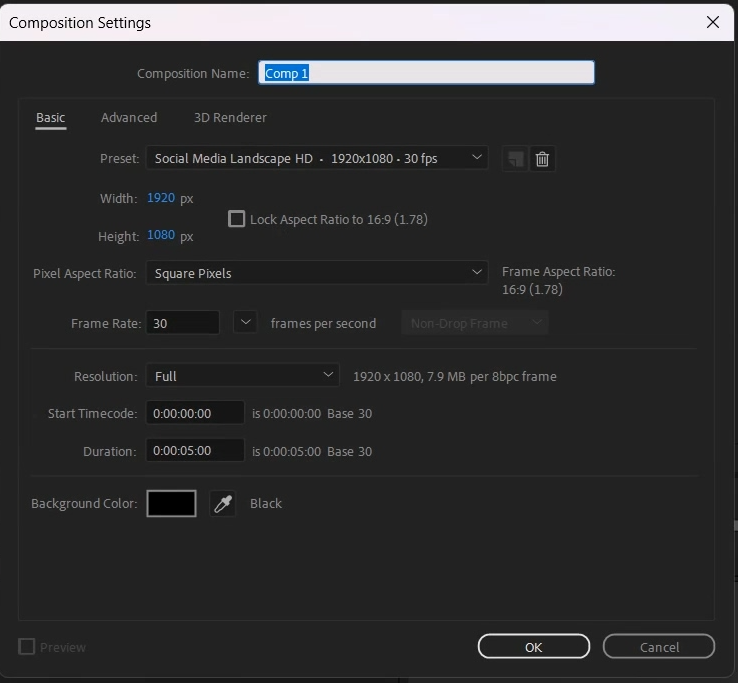Confirm settings with the OK button
Image resolution: width=738 pixels, height=683 pixels.
tap(534, 647)
